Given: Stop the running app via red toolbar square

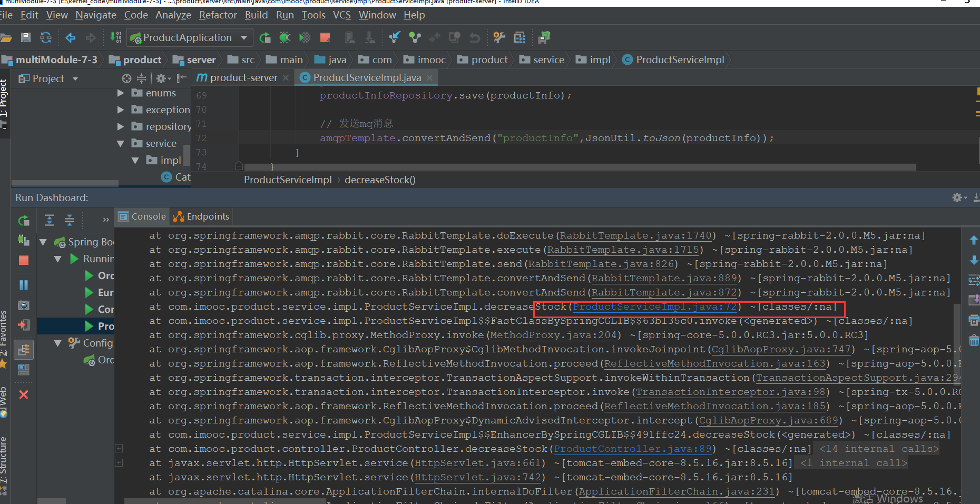Looking at the screenshot, I should (325, 37).
